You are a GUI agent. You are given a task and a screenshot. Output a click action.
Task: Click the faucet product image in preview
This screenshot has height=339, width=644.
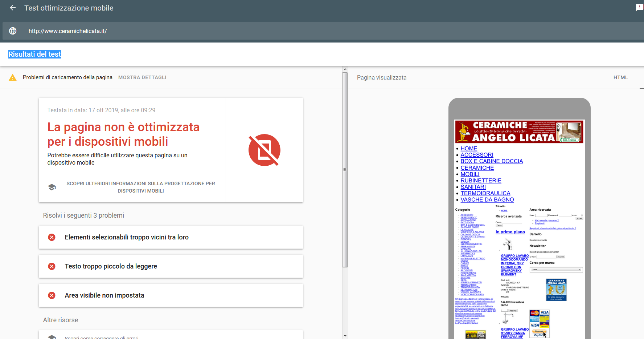(x=507, y=244)
